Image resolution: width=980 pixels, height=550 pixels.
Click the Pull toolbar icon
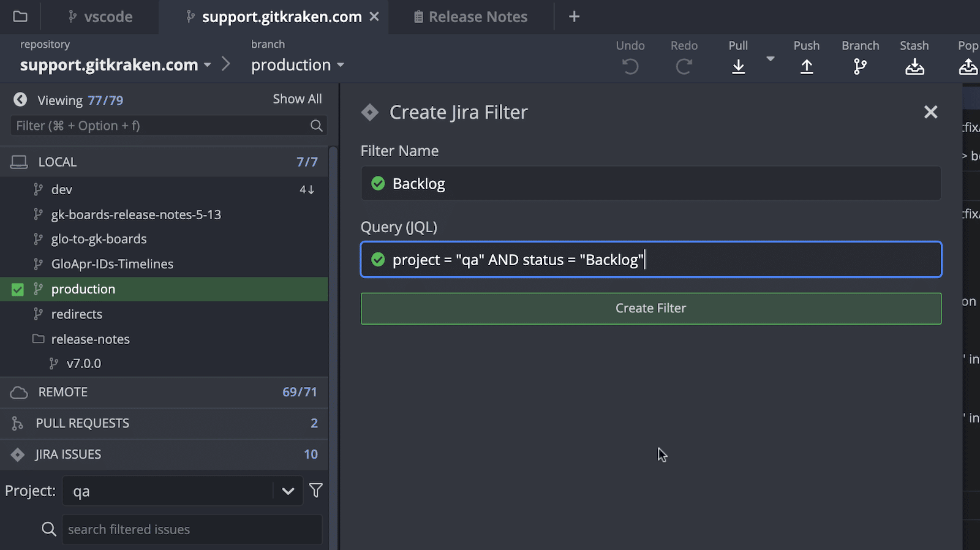pyautogui.click(x=738, y=66)
